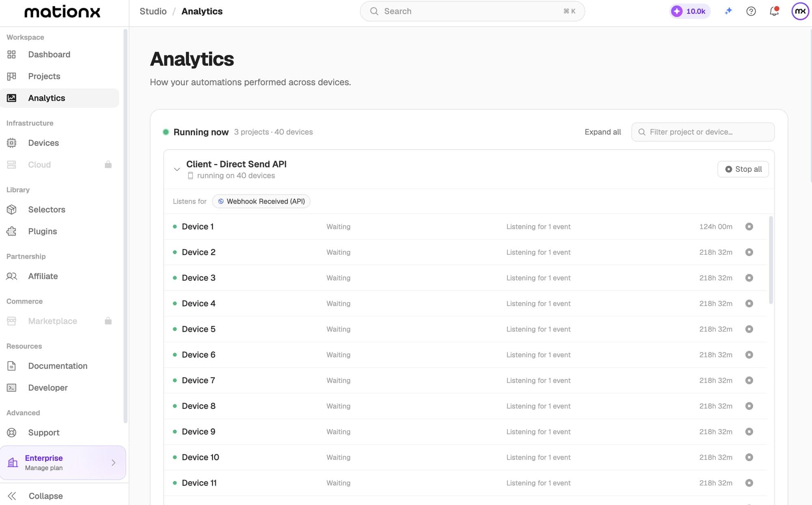Image resolution: width=812 pixels, height=505 pixels.
Task: Stop Device 9 with its stop icon
Action: (x=749, y=431)
